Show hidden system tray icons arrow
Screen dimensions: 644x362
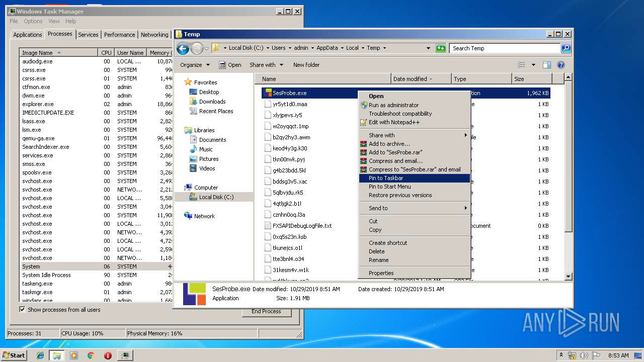[x=561, y=355]
